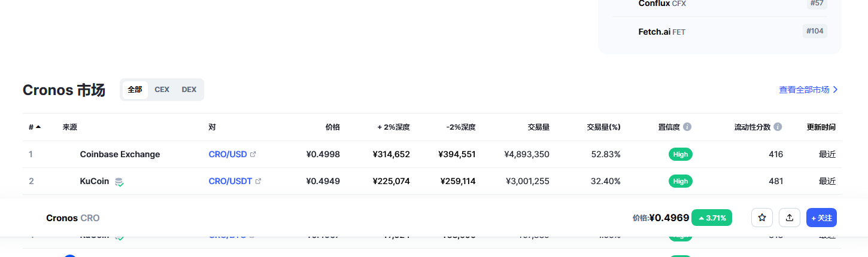The image size is (868, 257).
Task: Click the 对 column header
Action: (x=212, y=127)
